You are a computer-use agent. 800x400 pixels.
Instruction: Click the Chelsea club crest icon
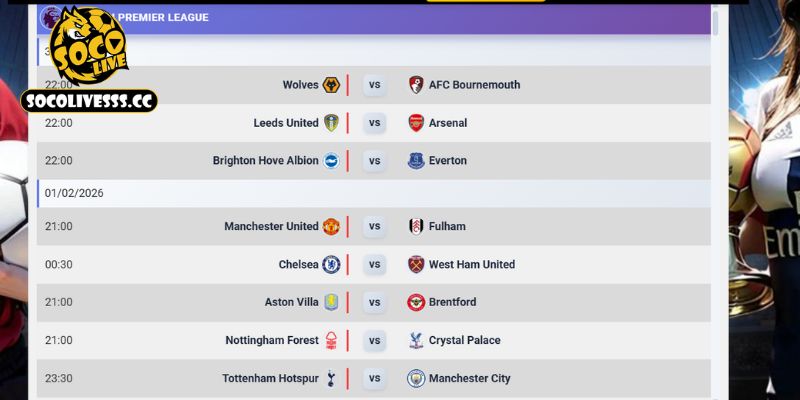pos(331,265)
